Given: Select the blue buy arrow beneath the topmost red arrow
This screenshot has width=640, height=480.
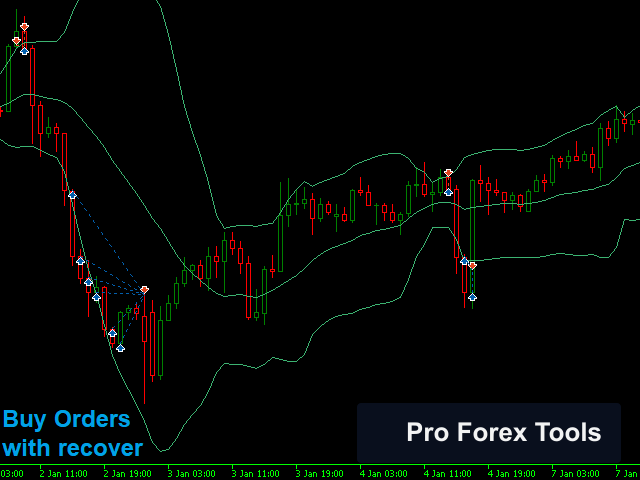Looking at the screenshot, I should pyautogui.click(x=24, y=51).
